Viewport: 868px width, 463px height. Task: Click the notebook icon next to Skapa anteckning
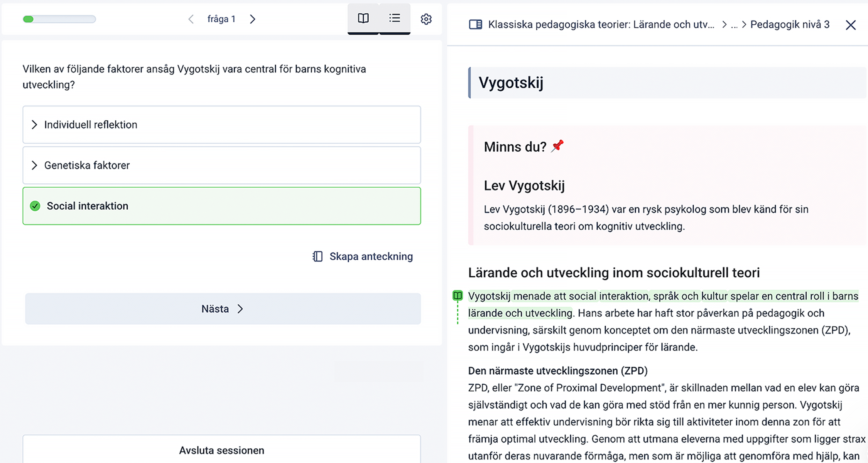click(x=317, y=257)
